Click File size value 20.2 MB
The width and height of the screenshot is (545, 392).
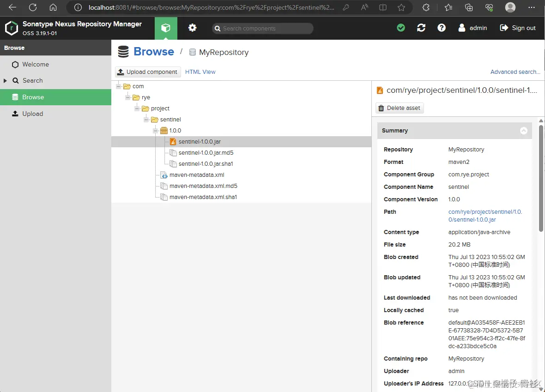(x=459, y=245)
